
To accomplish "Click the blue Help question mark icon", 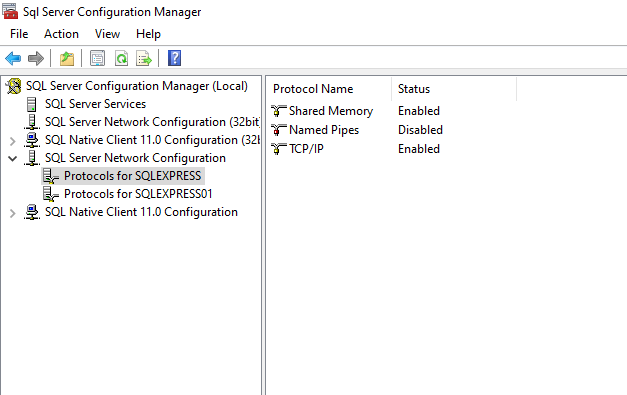I will [174, 58].
